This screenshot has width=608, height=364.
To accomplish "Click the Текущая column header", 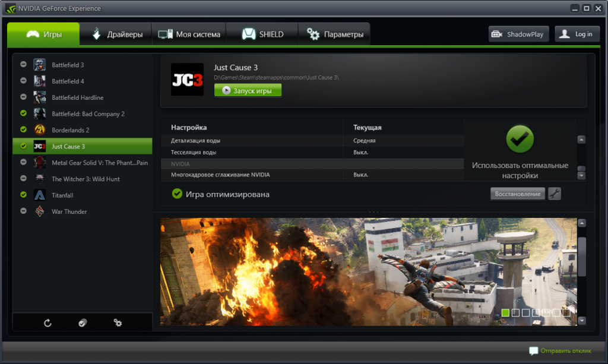I will coord(367,127).
